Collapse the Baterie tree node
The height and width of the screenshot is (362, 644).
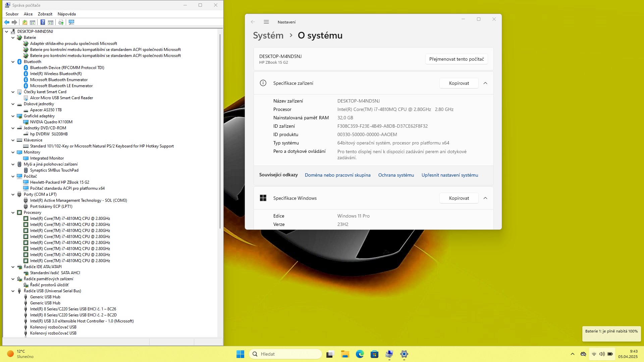pos(13,38)
